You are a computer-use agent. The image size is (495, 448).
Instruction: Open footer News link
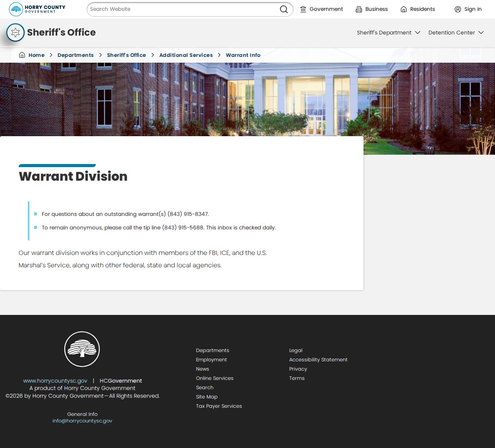click(203, 369)
